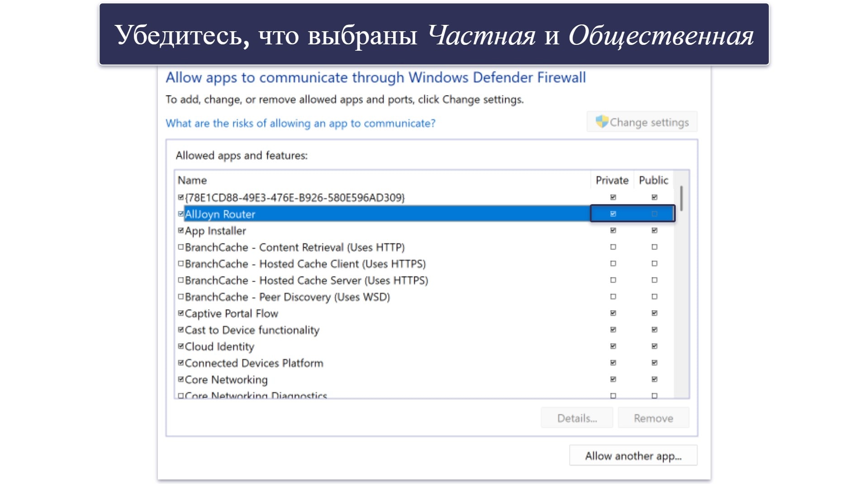Toggle Public for {78E1CD88-49E3...} entry

click(x=654, y=197)
